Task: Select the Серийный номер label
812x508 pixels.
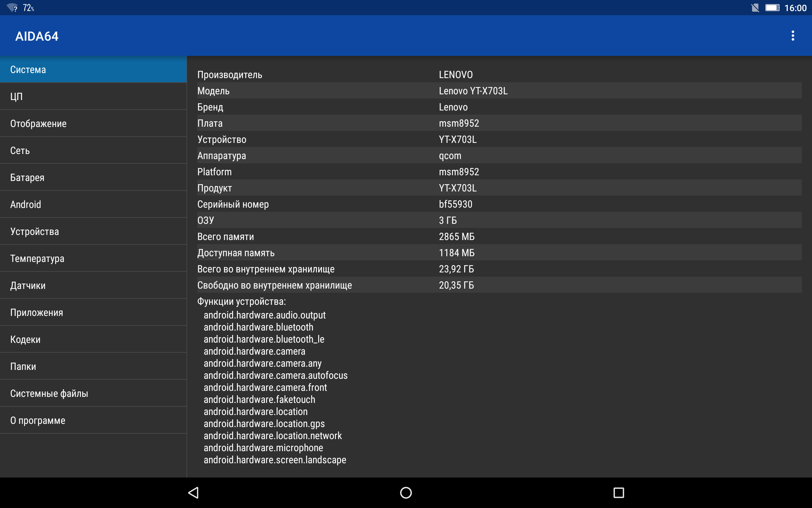Action: tap(233, 204)
